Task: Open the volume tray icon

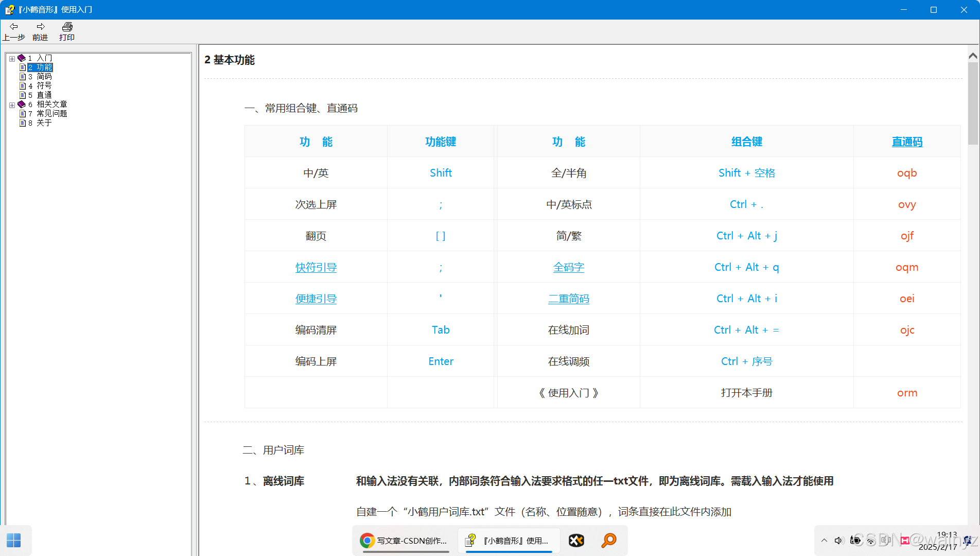Action: pyautogui.click(x=839, y=541)
